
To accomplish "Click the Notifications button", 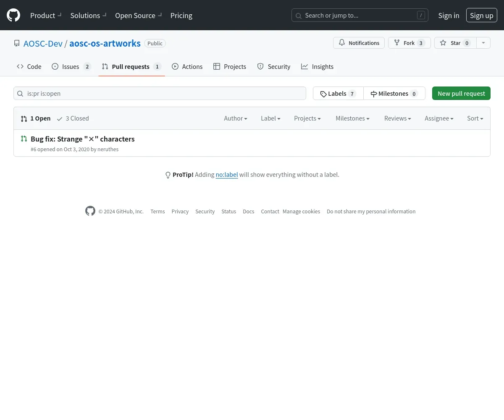I will click(359, 43).
